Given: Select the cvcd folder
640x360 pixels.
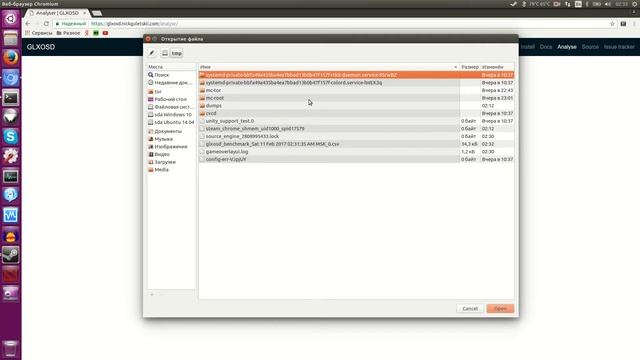Looking at the screenshot, I should click(356, 113).
